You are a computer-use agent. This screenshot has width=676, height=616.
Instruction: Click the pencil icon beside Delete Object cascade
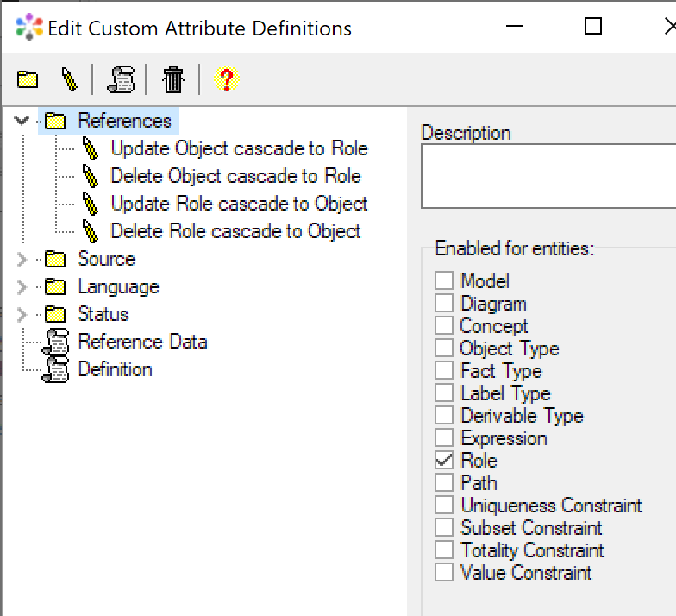tap(91, 176)
